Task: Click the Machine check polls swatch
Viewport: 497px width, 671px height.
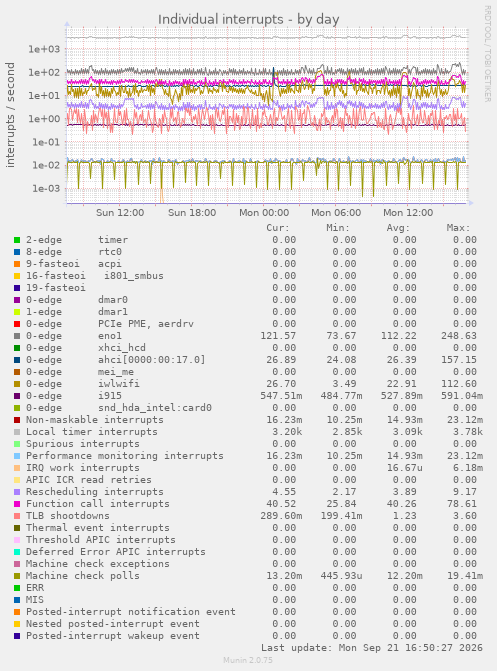Action: (x=17, y=576)
